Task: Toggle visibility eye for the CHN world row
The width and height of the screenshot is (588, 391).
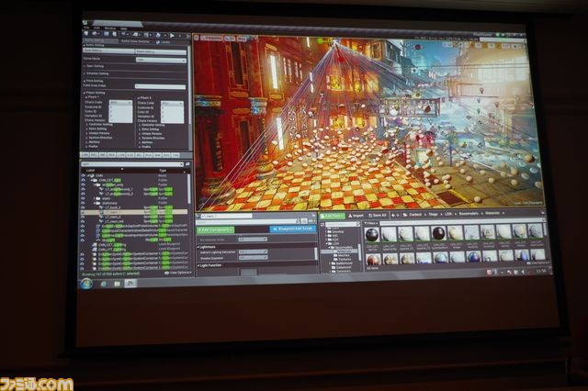Action: pyautogui.click(x=84, y=175)
